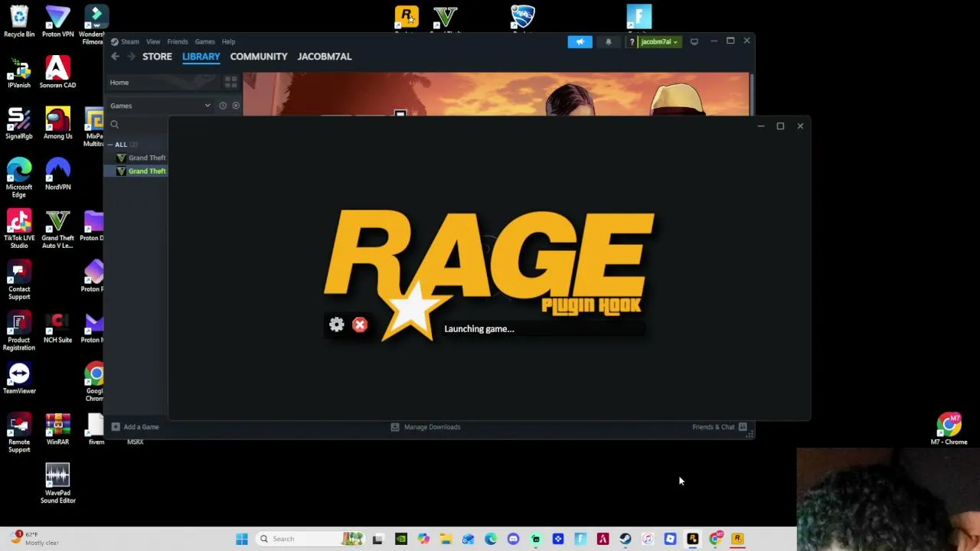Screen dimensions: 980x551
Task: Open Recycle Bin desktop icon
Action: pyautogui.click(x=19, y=21)
